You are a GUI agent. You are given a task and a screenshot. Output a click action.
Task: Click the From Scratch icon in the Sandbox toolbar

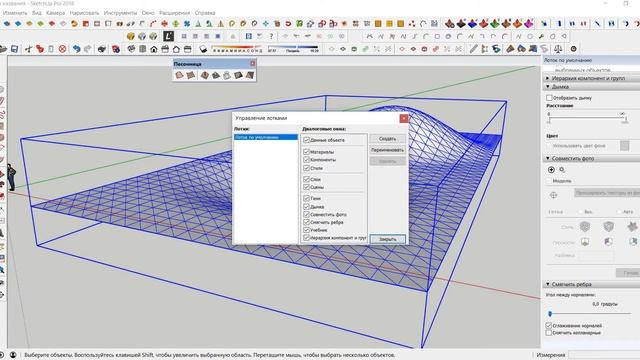pyautogui.click(x=191, y=75)
